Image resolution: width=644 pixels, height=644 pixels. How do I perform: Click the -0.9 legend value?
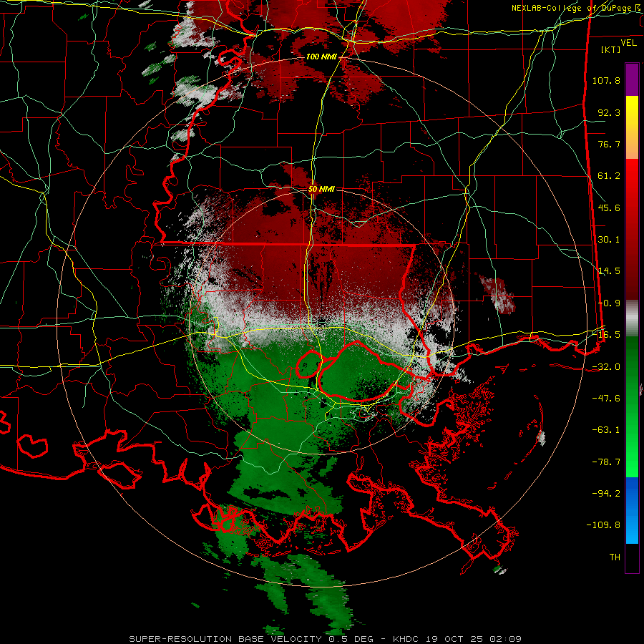point(609,303)
